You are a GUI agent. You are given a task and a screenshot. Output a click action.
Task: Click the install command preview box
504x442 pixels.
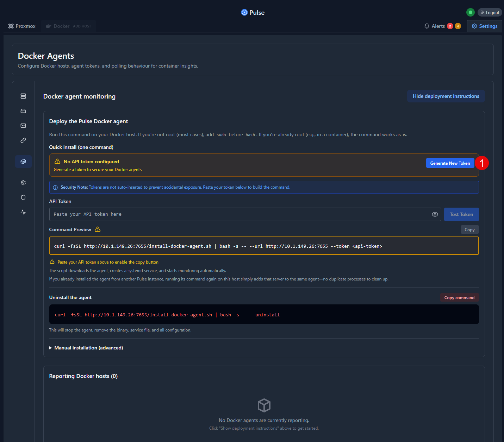pyautogui.click(x=264, y=246)
